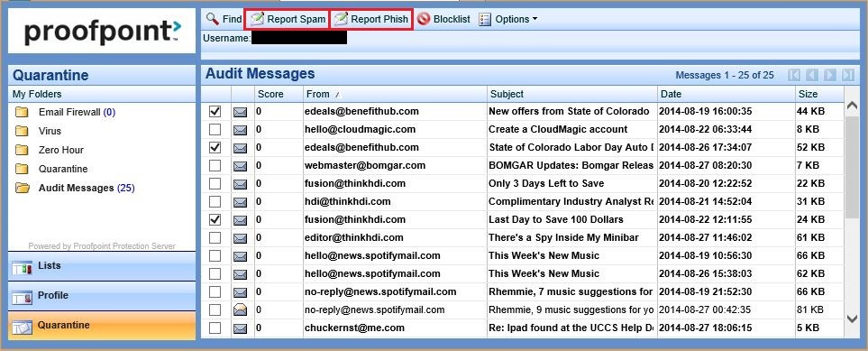Screen dimensions: 868x351
Task: Click the Zero Hour folder icon
Action: pyautogui.click(x=22, y=150)
